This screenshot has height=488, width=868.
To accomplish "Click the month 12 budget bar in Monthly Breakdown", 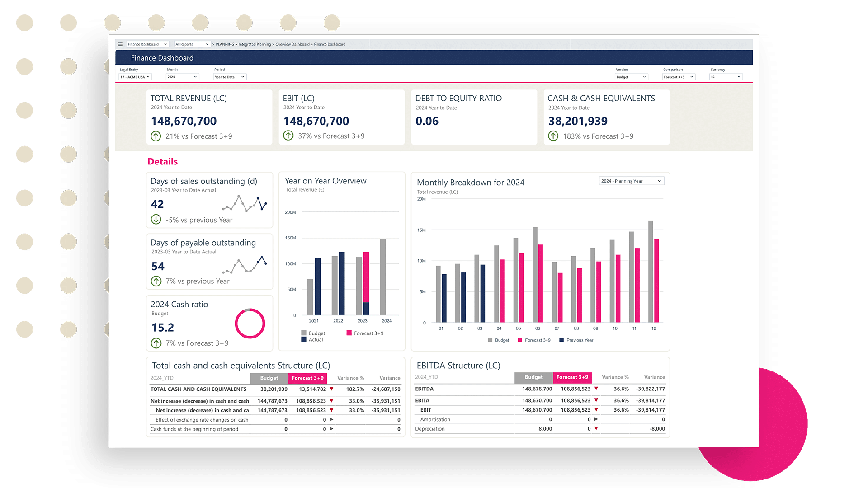I will coord(651,271).
